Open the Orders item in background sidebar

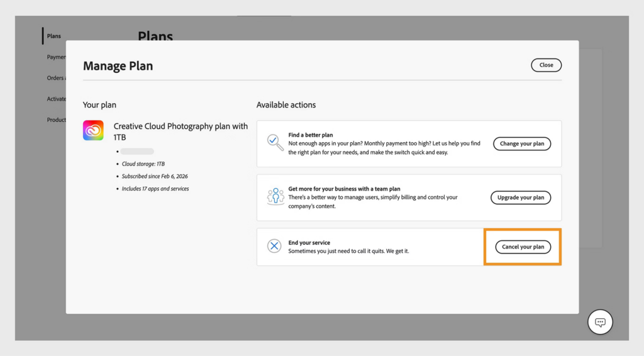pos(56,78)
